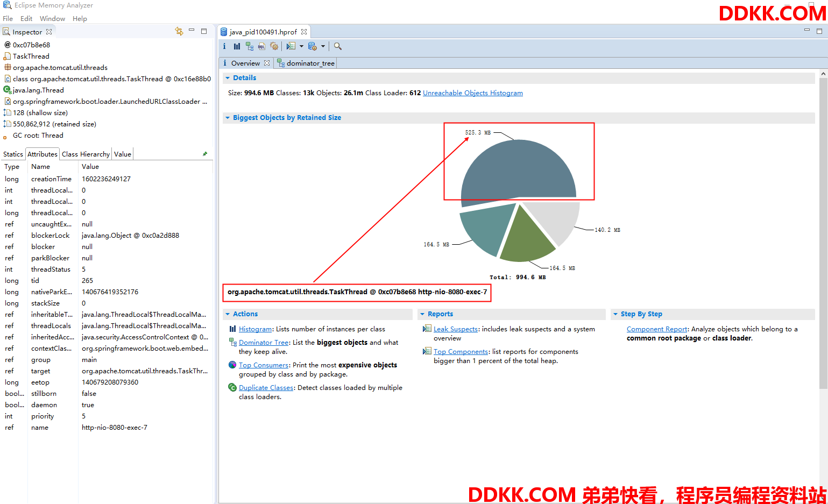Click the Leak Suspects report icon
The width and height of the screenshot is (828, 504).
tap(427, 329)
